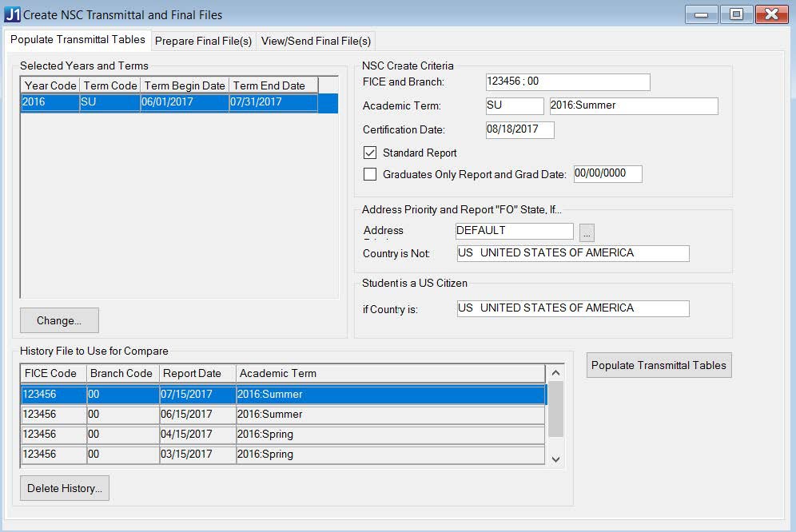Click the Address Priority ellipsis browse button

[587, 232]
